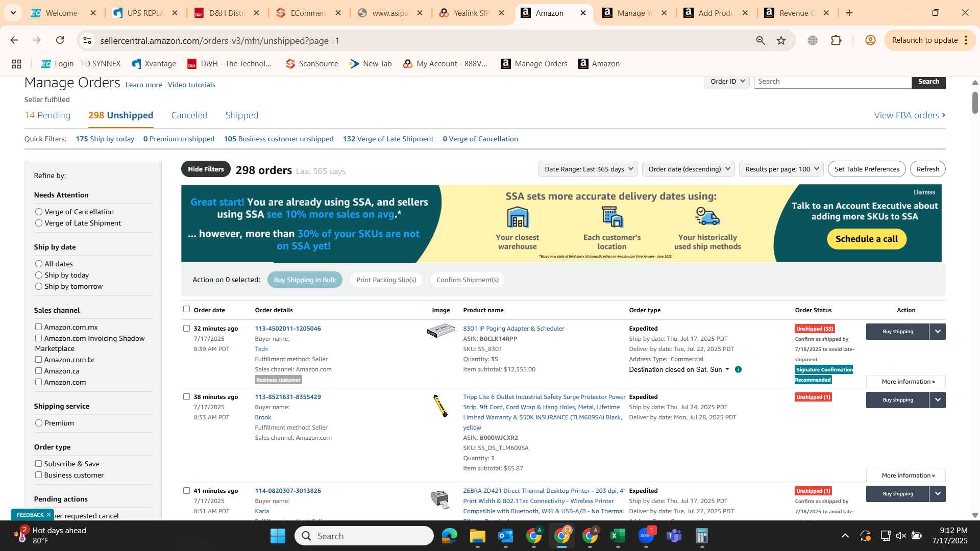Image resolution: width=980 pixels, height=551 pixels.
Task: Click Set Table Preferences button
Action: pyautogui.click(x=867, y=169)
